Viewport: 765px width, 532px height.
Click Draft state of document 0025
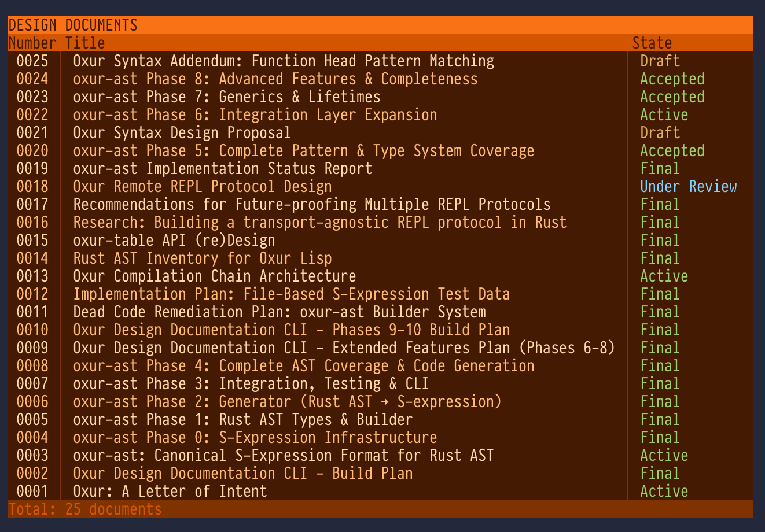[x=660, y=61]
